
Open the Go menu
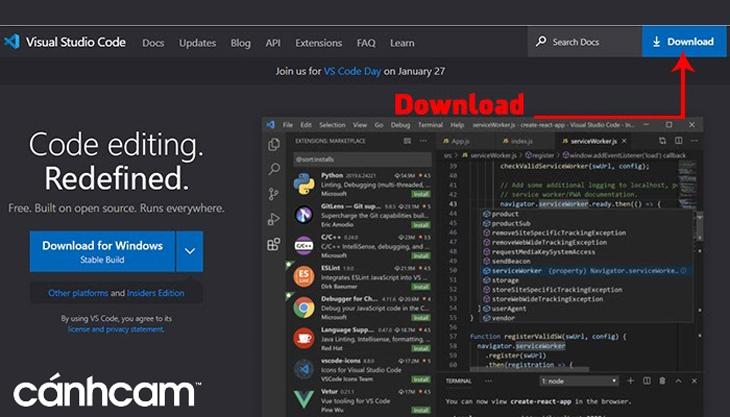coord(379,125)
